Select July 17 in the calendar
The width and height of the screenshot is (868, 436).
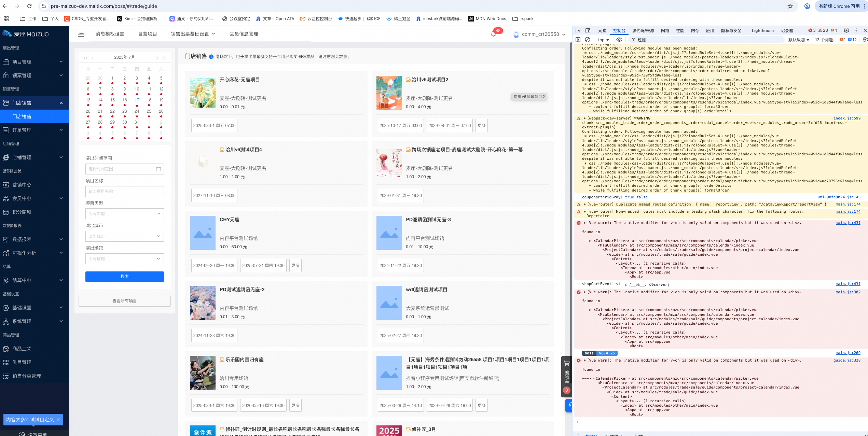[x=137, y=100]
